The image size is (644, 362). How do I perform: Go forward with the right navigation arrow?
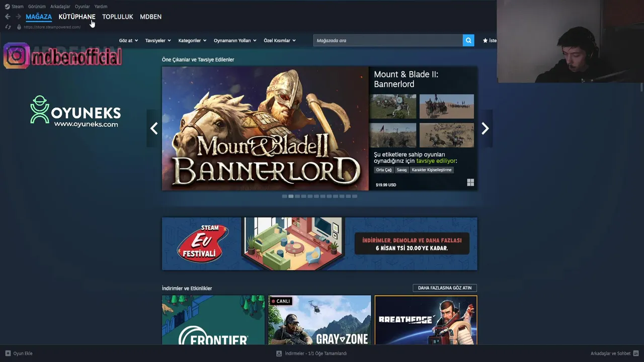[x=18, y=17]
